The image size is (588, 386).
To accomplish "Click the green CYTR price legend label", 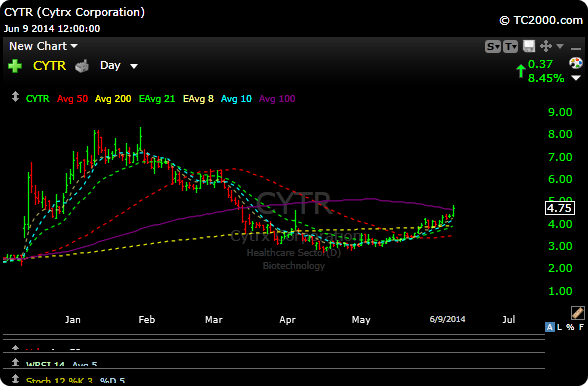I will [x=38, y=99].
